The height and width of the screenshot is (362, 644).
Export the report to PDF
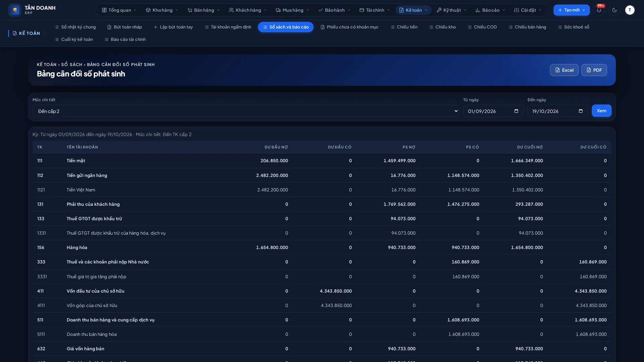(x=594, y=70)
